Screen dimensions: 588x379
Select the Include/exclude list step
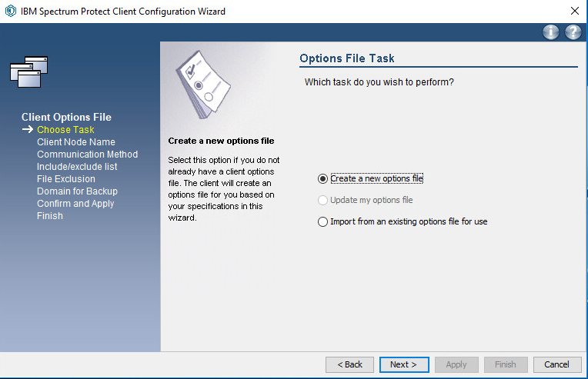coord(77,167)
